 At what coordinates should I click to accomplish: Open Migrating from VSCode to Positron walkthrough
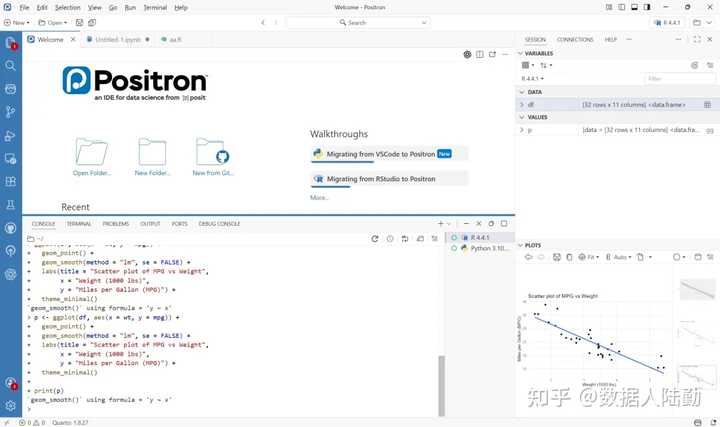(x=389, y=154)
